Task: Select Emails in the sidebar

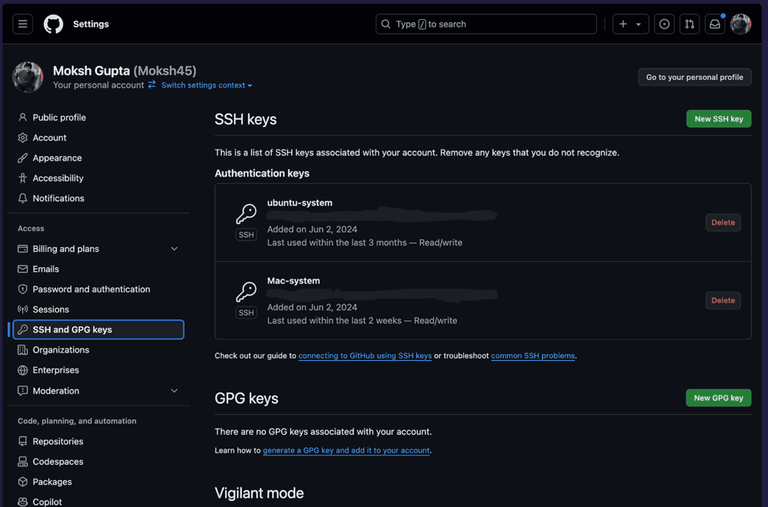Action: (x=46, y=269)
